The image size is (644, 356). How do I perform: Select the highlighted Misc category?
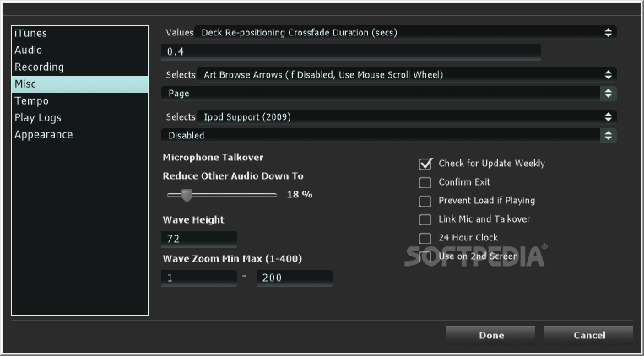(x=79, y=84)
